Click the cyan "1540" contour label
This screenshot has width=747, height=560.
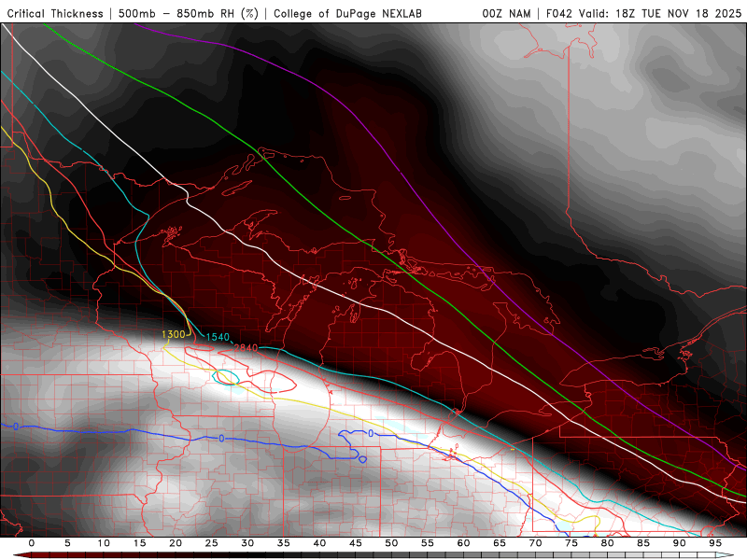(218, 337)
